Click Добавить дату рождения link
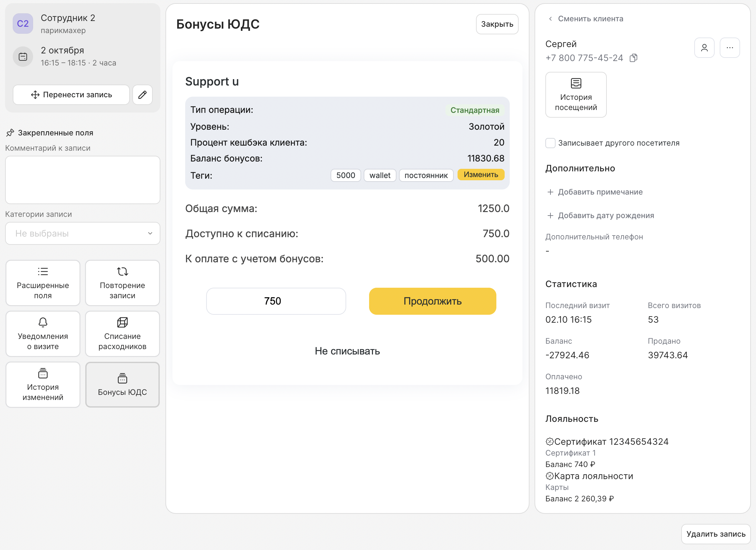Screen dimensions: 756x550 point(601,216)
